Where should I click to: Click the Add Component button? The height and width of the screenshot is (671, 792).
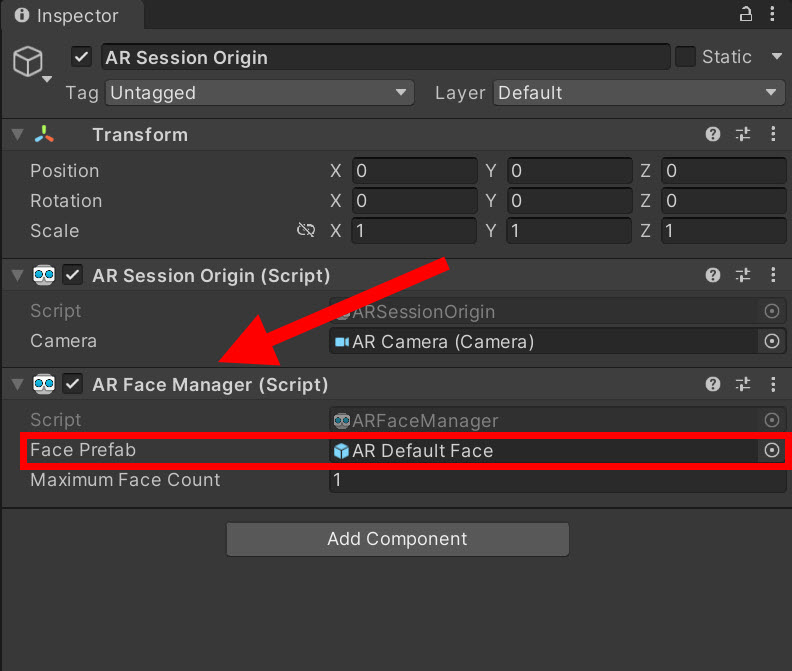click(398, 539)
